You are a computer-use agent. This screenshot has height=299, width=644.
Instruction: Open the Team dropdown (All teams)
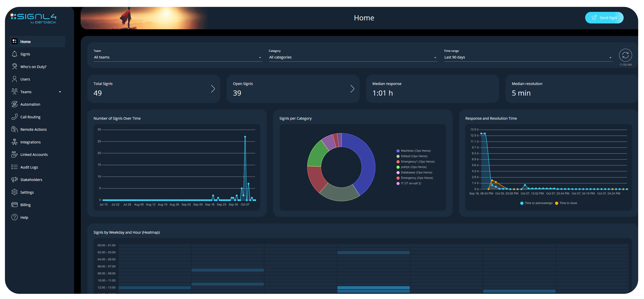click(x=178, y=57)
